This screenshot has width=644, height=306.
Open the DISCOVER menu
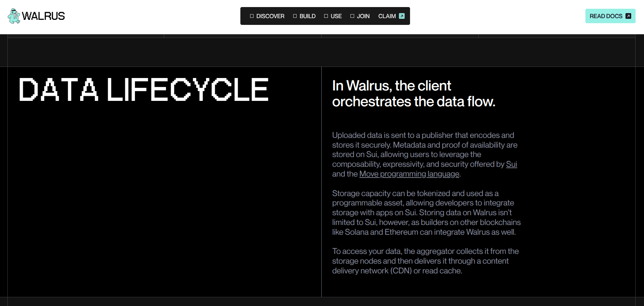click(270, 16)
